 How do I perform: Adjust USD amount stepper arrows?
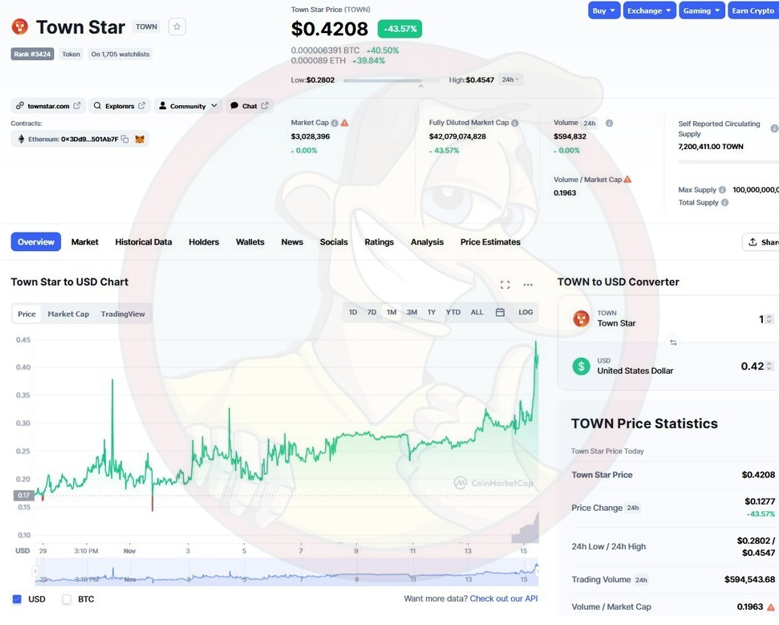769,366
